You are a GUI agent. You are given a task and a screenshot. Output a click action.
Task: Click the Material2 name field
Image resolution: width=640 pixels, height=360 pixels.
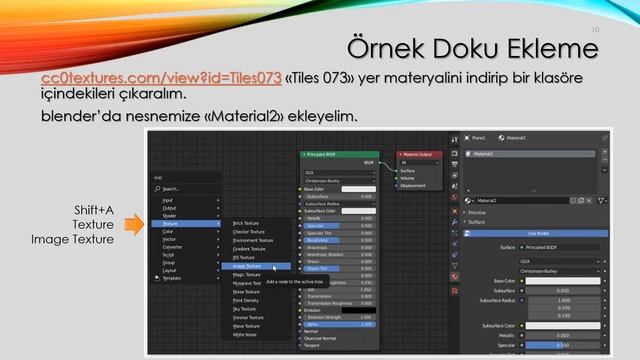522,200
